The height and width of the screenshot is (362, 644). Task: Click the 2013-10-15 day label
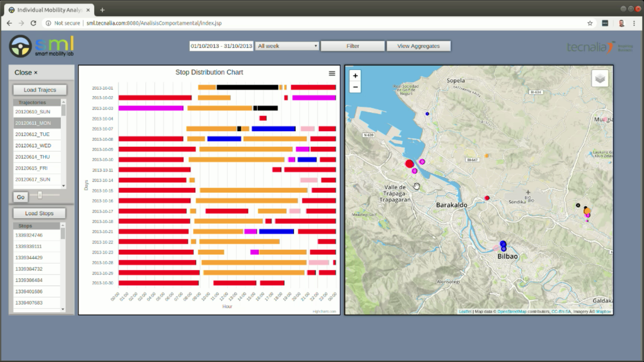pos(103,191)
